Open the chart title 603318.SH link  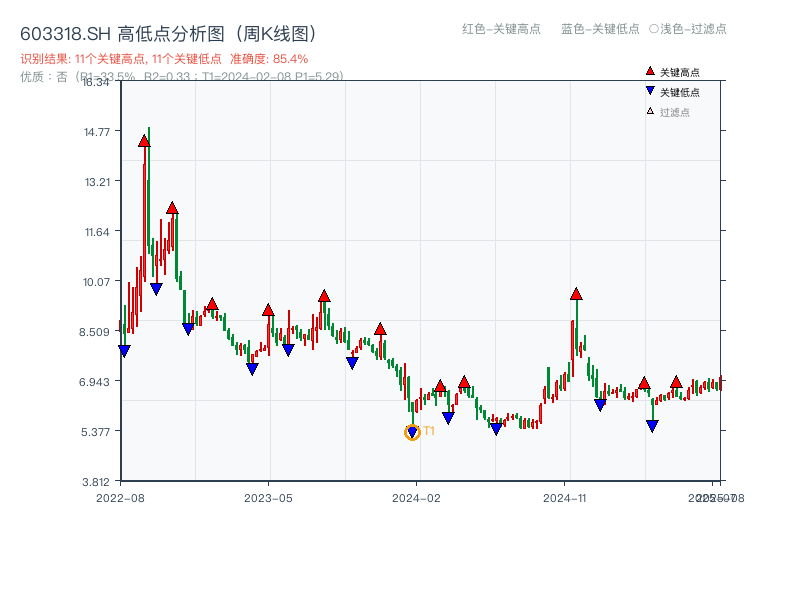click(65, 31)
